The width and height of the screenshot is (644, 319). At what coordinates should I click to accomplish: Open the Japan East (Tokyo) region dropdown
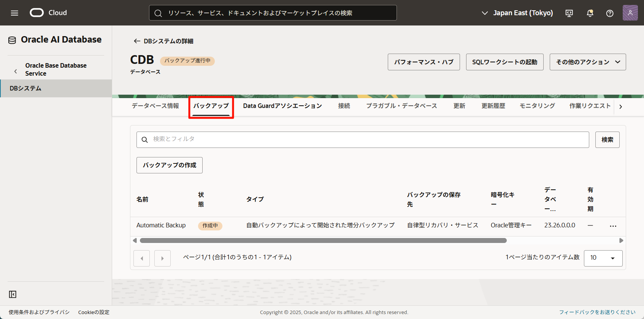pos(517,13)
